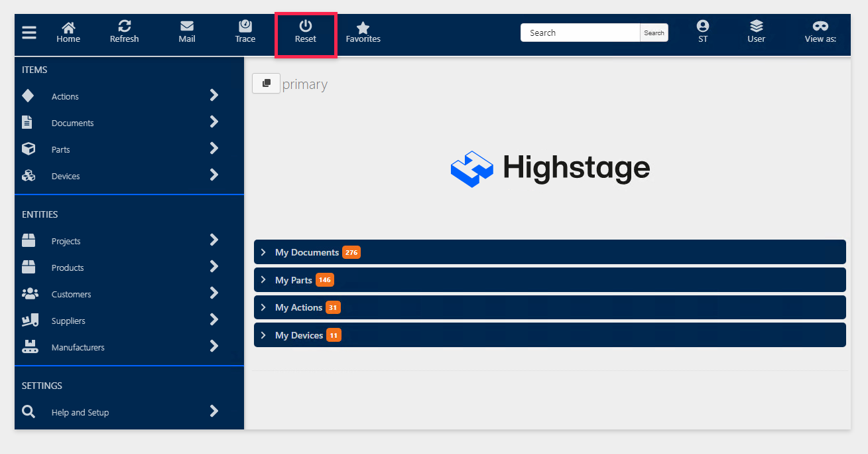The width and height of the screenshot is (868, 454).
Task: Click the Parts cube icon
Action: click(x=28, y=149)
